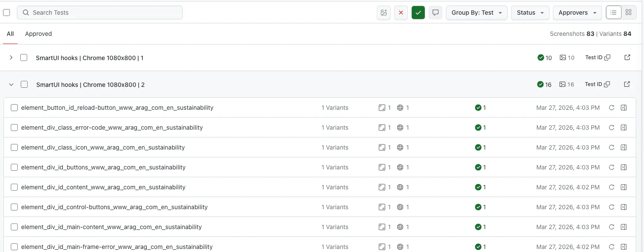Viewport: 644px width, 252px height.
Task: Open element_button_id_reload-button_www_arag_com_en_sustainability screenshot
Action: pyautogui.click(x=117, y=108)
